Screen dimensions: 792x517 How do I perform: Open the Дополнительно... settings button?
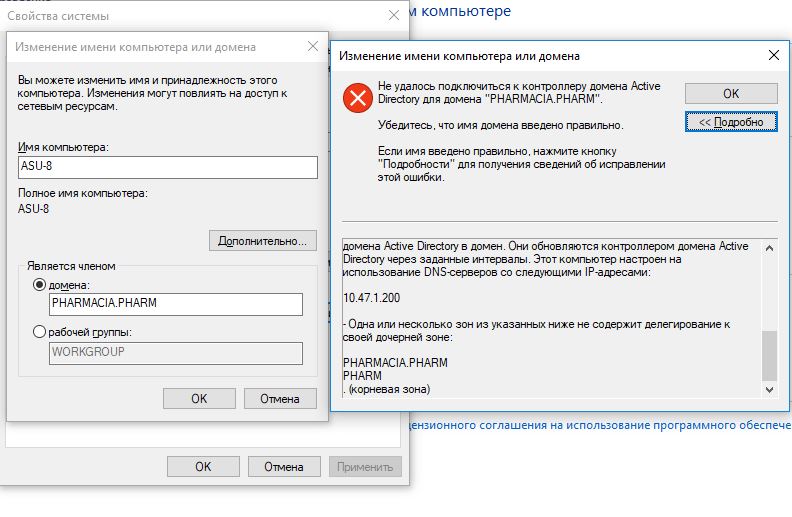(263, 241)
